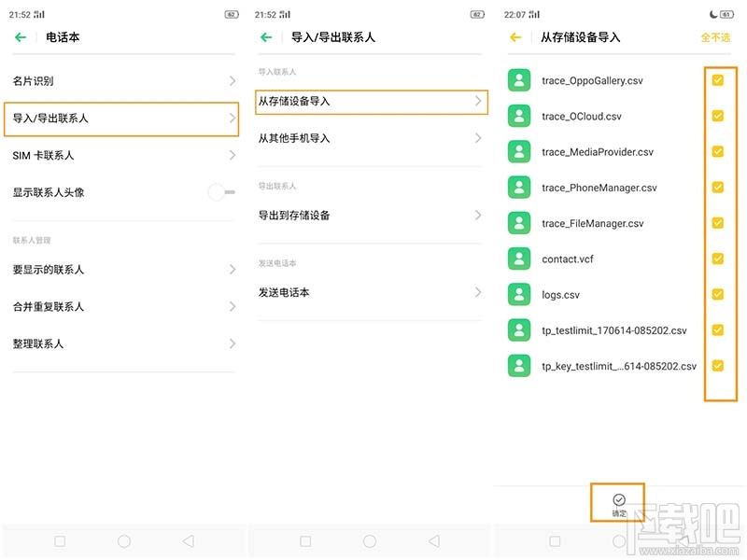Tap 全不选 to deselect all files
Image resolution: width=747 pixels, height=560 pixels.
[x=717, y=37]
